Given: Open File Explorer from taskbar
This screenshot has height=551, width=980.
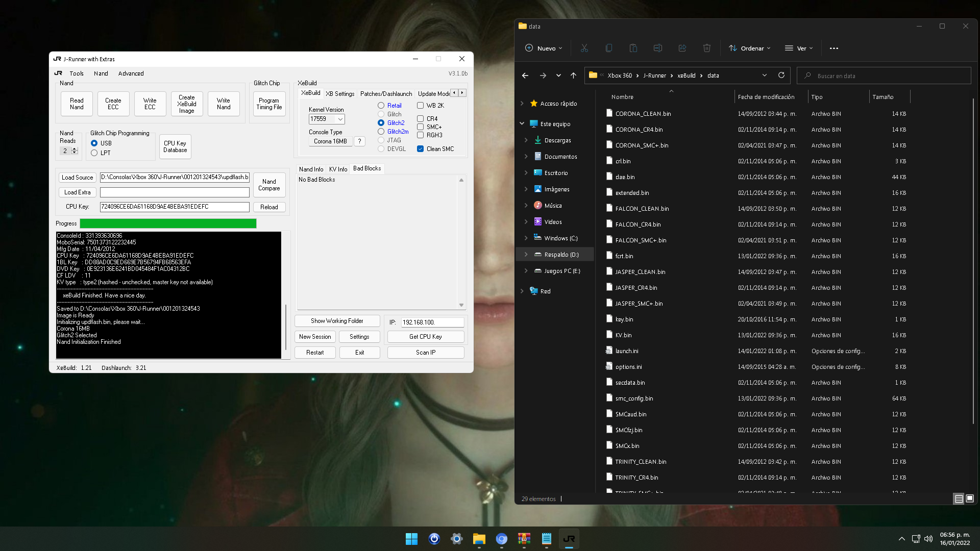Looking at the screenshot, I should pyautogui.click(x=479, y=539).
